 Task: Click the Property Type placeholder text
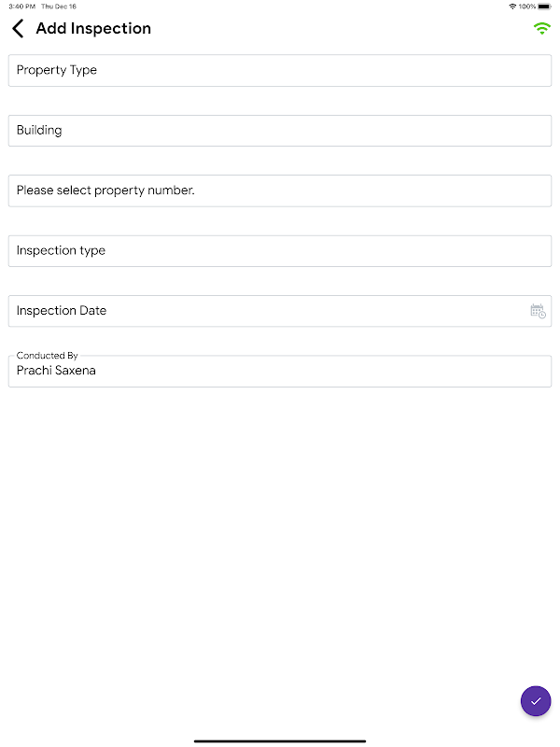[x=57, y=71]
